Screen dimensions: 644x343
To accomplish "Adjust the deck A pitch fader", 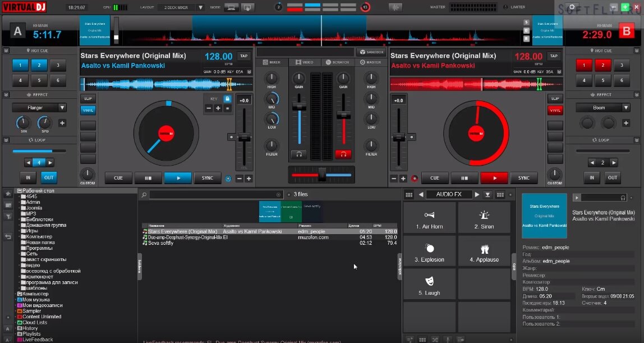I will [244, 138].
